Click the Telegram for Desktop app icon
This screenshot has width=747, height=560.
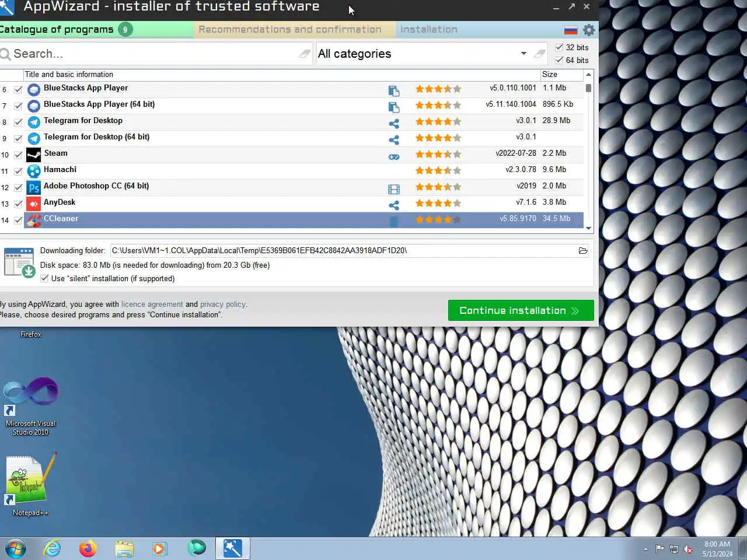click(34, 122)
